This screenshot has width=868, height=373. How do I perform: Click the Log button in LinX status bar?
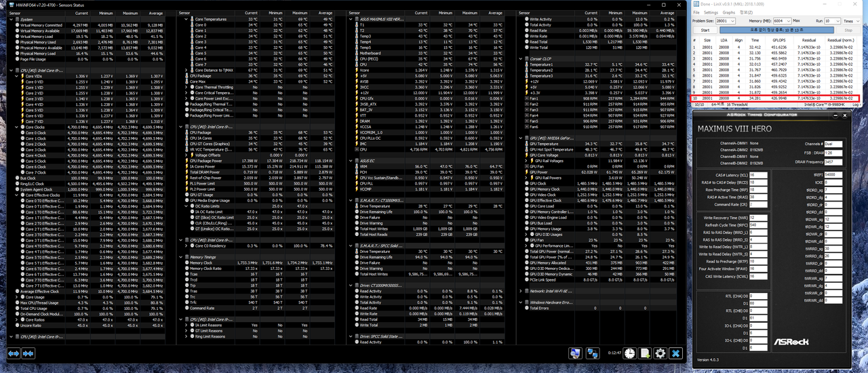click(855, 104)
